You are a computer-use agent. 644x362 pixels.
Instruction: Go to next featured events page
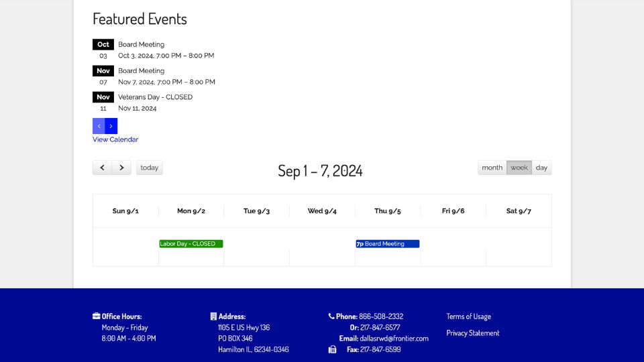click(111, 126)
